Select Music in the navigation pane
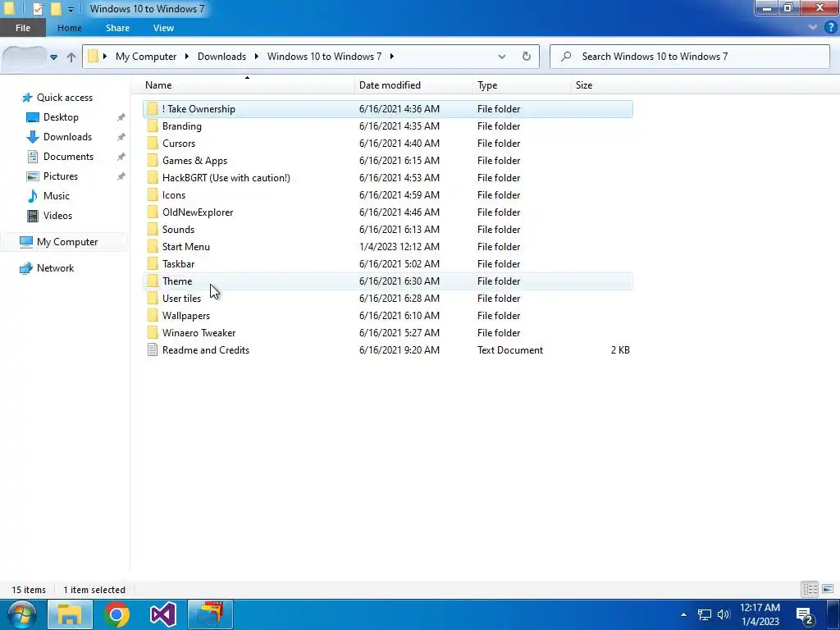 57,196
